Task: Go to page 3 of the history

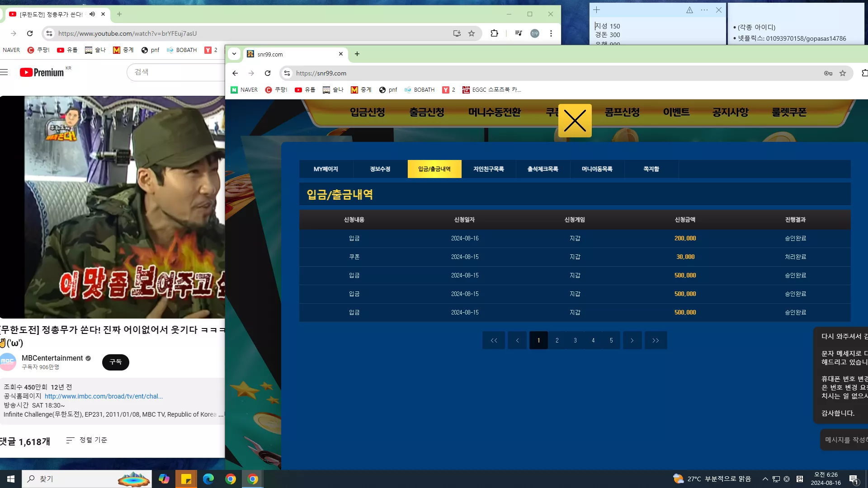Action: tap(575, 340)
